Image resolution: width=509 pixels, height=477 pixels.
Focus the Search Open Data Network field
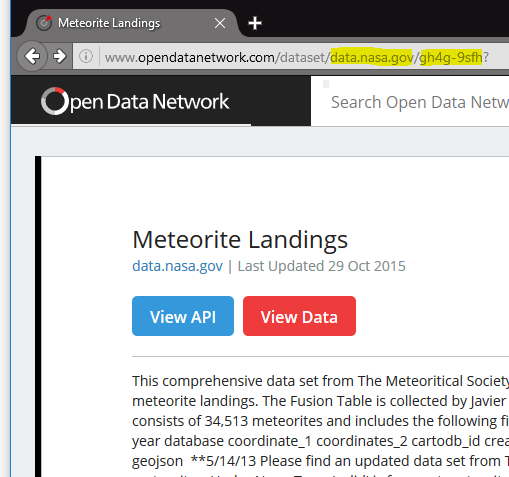pyautogui.click(x=410, y=101)
